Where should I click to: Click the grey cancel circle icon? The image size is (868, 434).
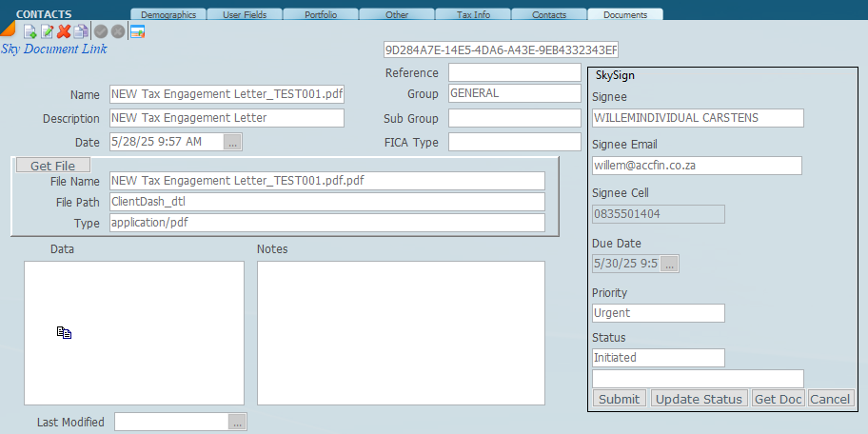pos(118,31)
